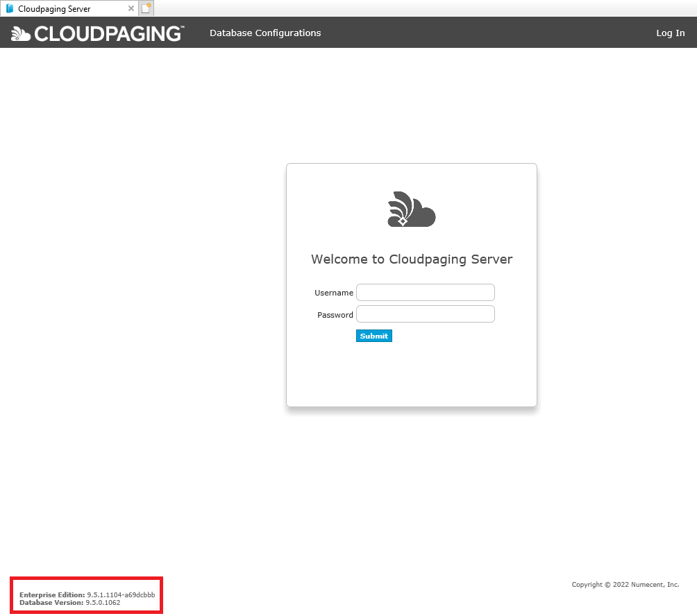This screenshot has width=697, height=616.
Task: Open a new browser tab
Action: 146,8
